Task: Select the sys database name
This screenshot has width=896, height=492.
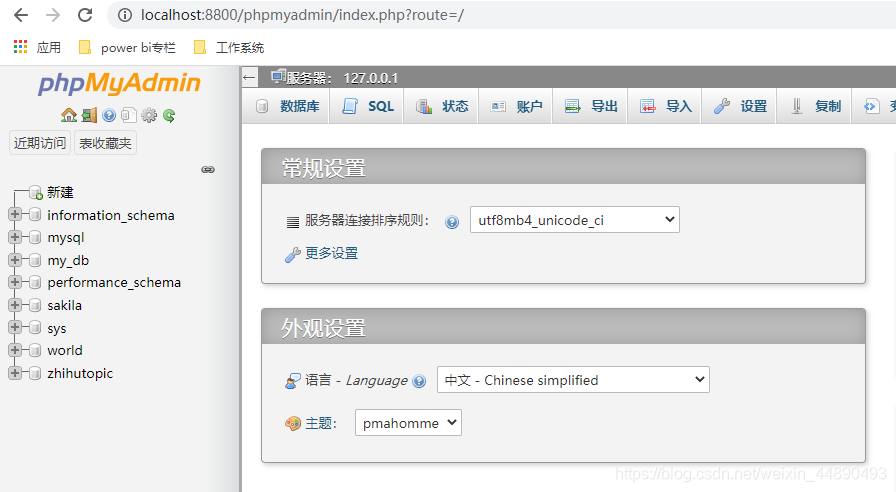Action: (57, 328)
